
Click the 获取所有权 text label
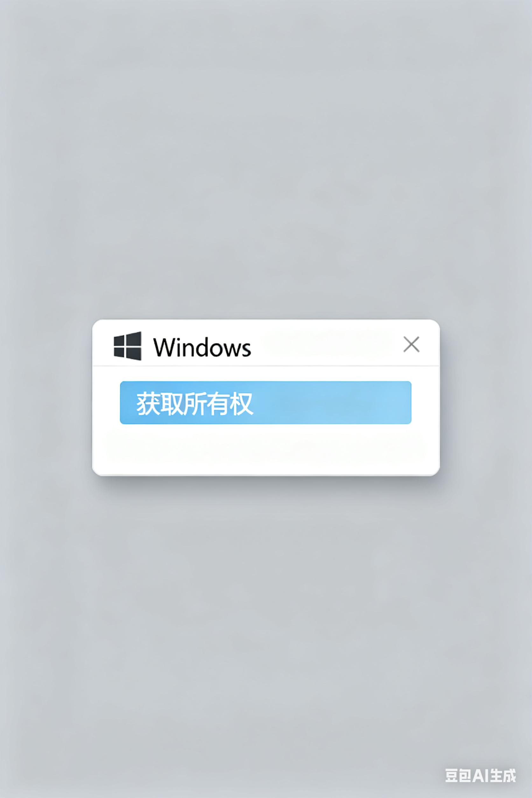[x=195, y=403]
